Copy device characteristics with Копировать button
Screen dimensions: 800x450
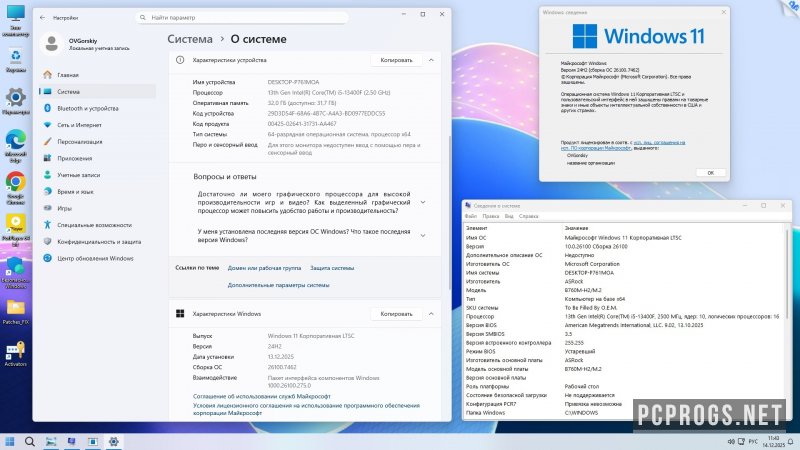(x=396, y=60)
